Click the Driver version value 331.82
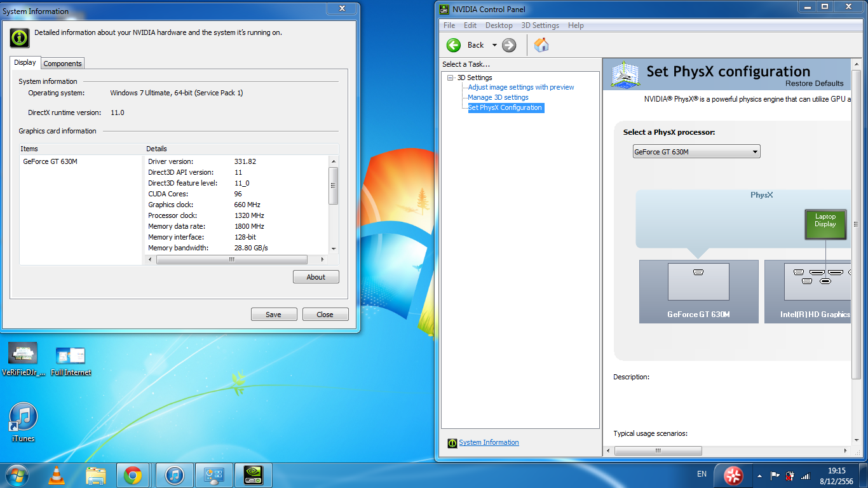The width and height of the screenshot is (868, 488). point(245,161)
